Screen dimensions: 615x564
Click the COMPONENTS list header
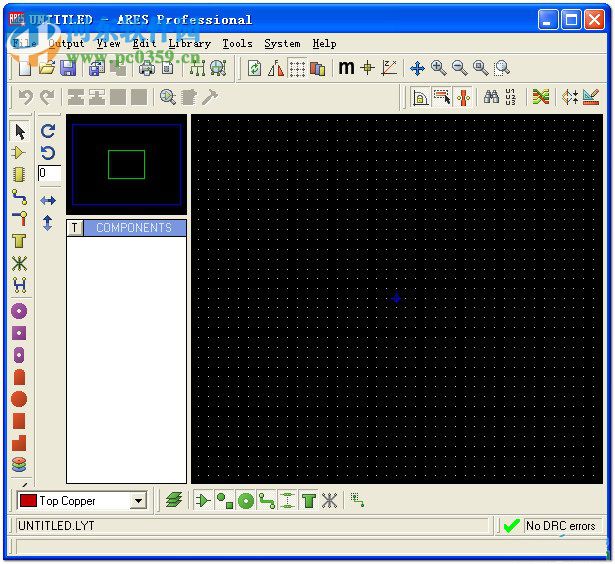coord(134,228)
